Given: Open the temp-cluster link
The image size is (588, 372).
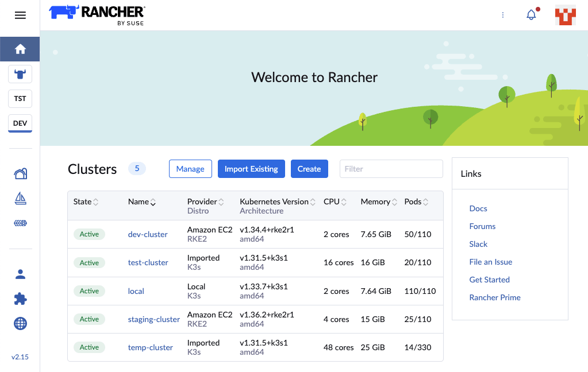Looking at the screenshot, I should [151, 348].
